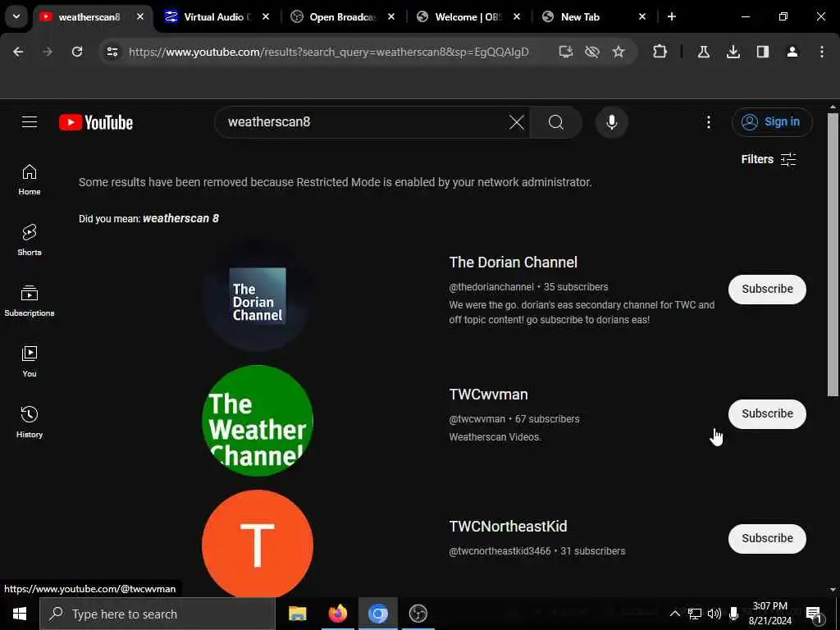Viewport: 840px width, 630px height.
Task: Bookmark this page with the star icon
Action: click(619, 52)
